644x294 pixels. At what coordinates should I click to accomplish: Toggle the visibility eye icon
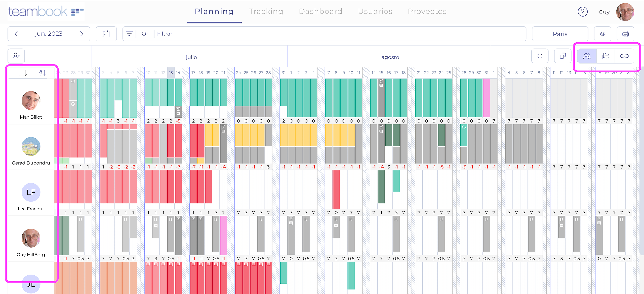coord(602,34)
